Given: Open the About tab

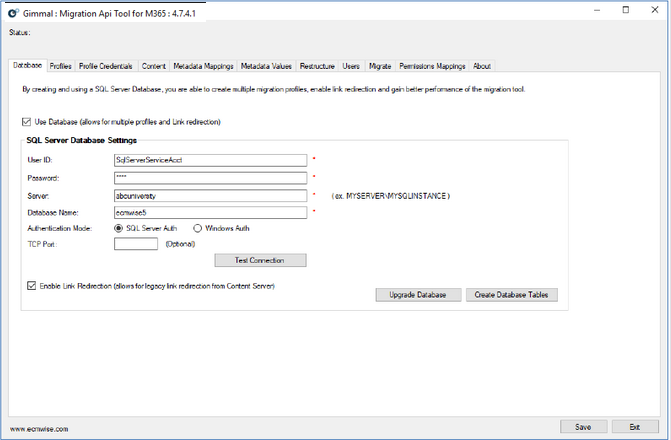Looking at the screenshot, I should tap(482, 66).
